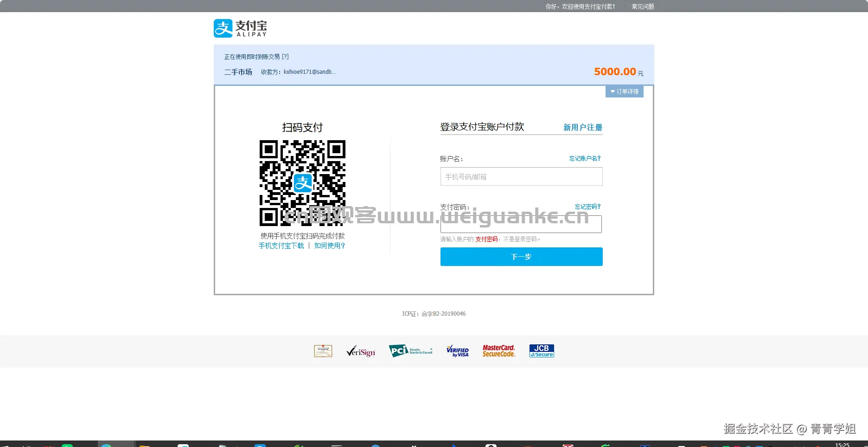Click the payee text kxhioe9171@sandb...
Viewport: 868px width, 447px height.
[x=310, y=72]
